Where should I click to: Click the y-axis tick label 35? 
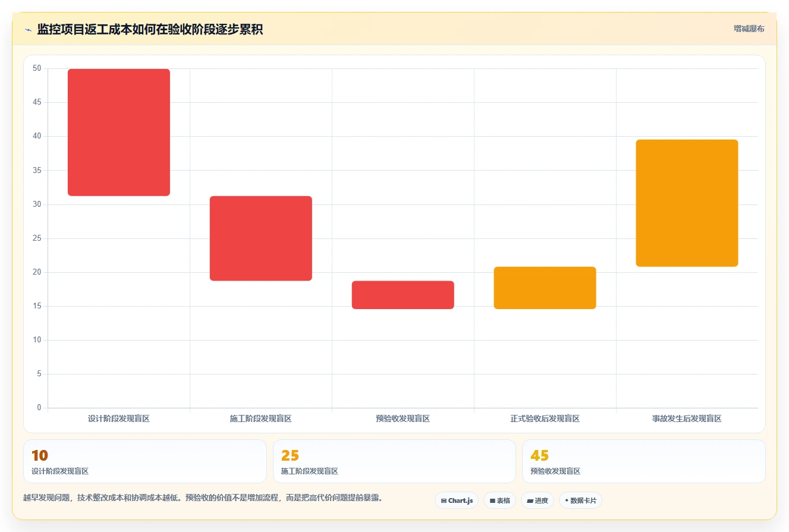coord(37,170)
